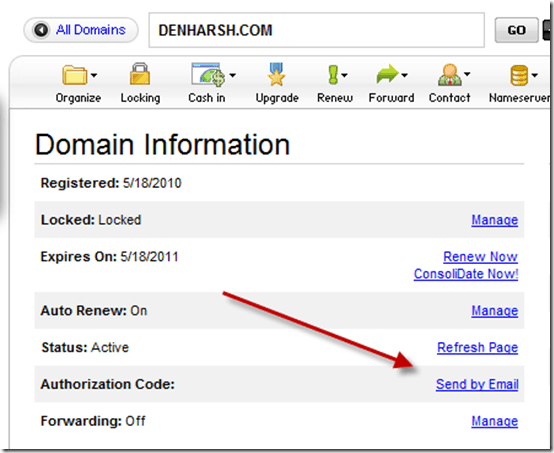Screen dimensions: 554x453
Task: Click the Organize folder icon
Action: (x=75, y=75)
